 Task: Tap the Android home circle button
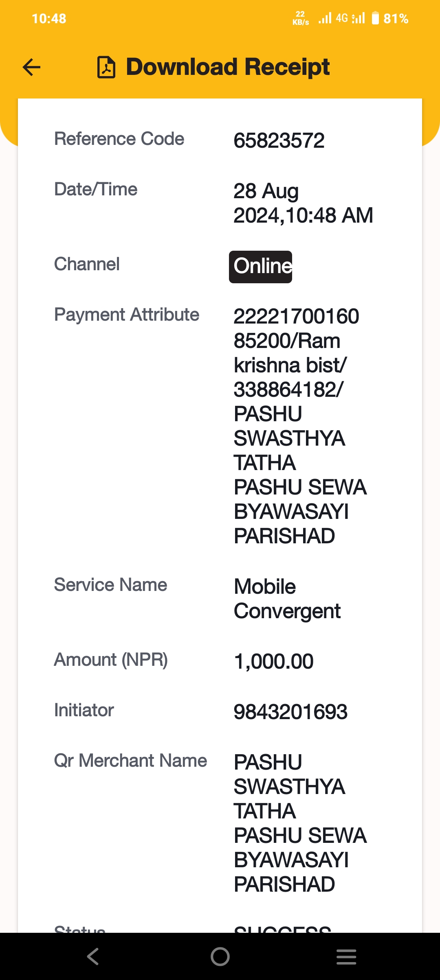[x=220, y=956]
